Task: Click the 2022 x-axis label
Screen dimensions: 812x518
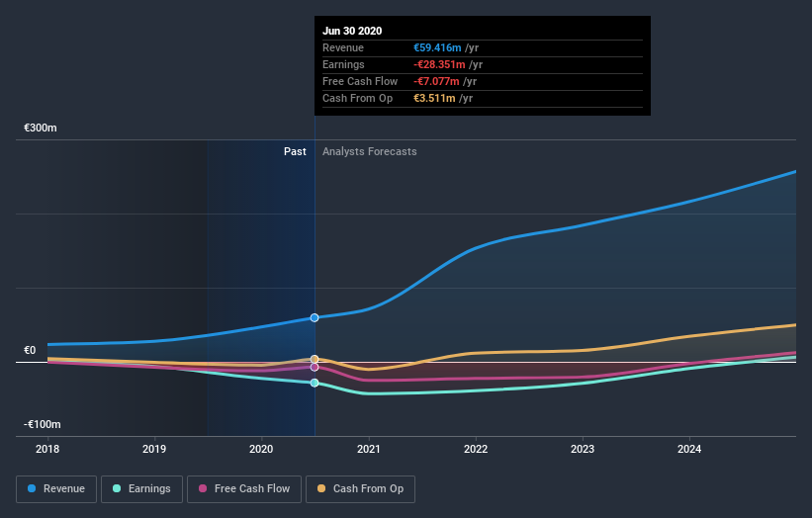Action: [x=476, y=449]
